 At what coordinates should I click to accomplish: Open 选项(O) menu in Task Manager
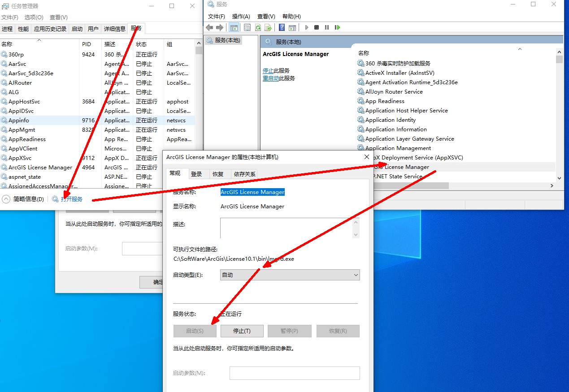tap(34, 17)
